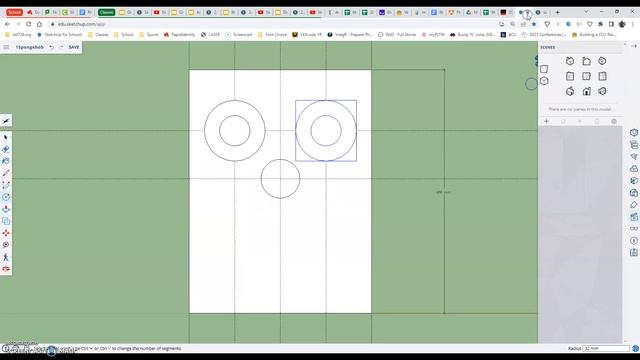This screenshot has height=360, width=640.
Task: Open the School bookmark folder
Action: tap(124, 35)
